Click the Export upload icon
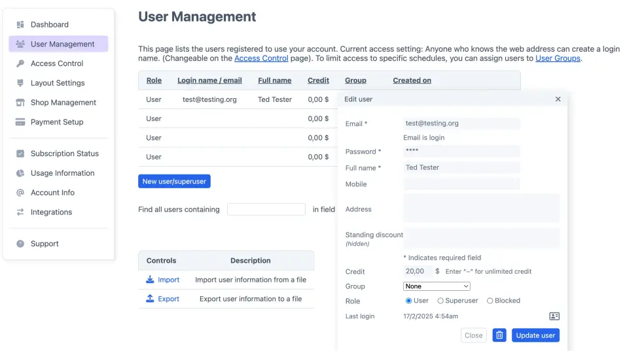Image resolution: width=644 pixels, height=351 pixels. [x=150, y=299]
